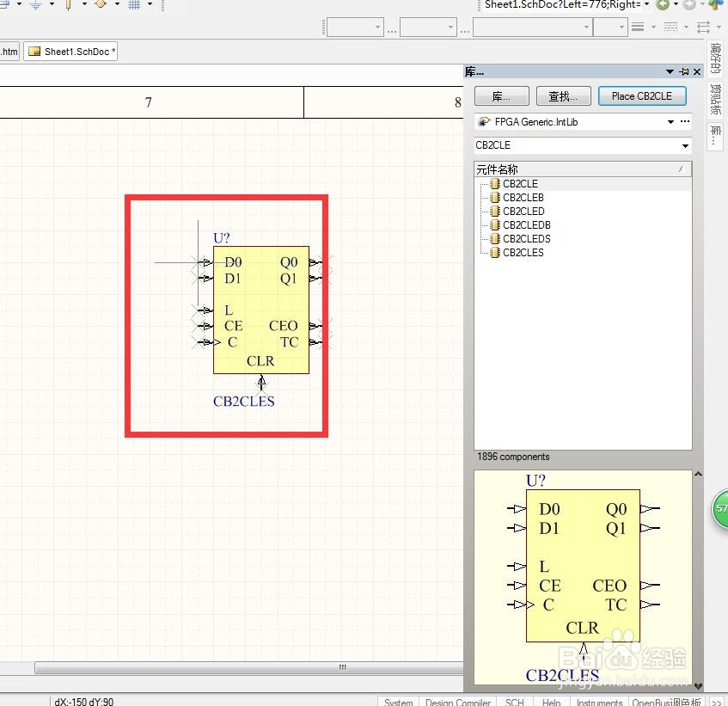728x706 pixels.
Task: Click the ellipsis next to FPGA Generic.IntLib
Action: click(x=685, y=121)
